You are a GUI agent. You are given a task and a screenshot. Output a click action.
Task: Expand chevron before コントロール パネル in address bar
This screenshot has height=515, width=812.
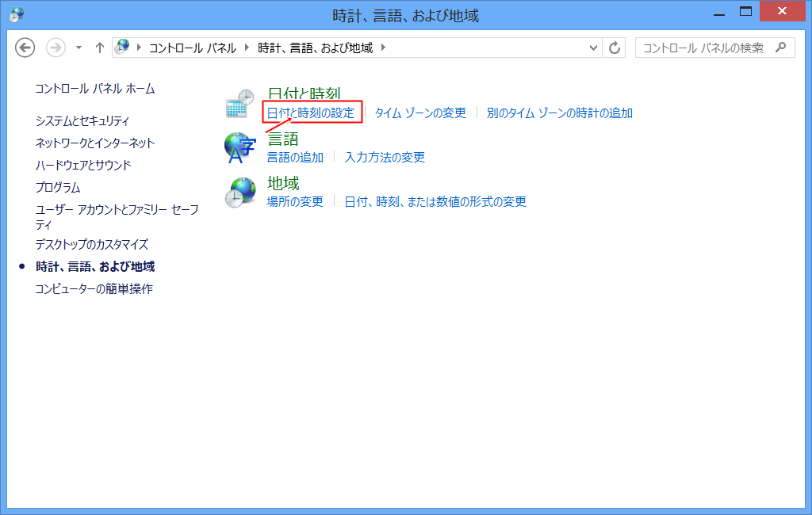(139, 47)
